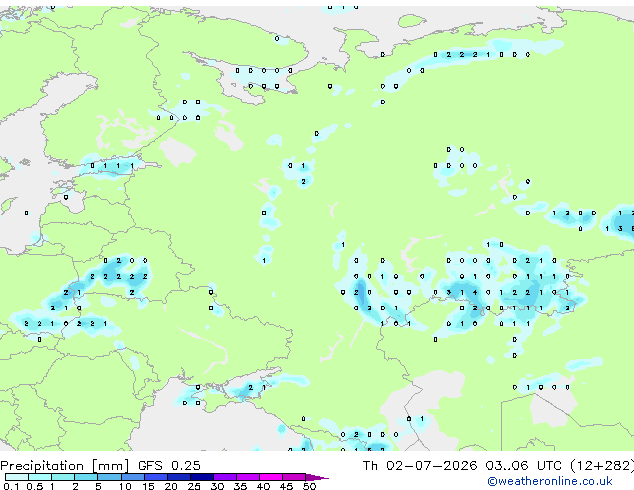Click the legend label '45'
Image resolution: width=634 pixels, height=490 pixels.
coord(286,486)
